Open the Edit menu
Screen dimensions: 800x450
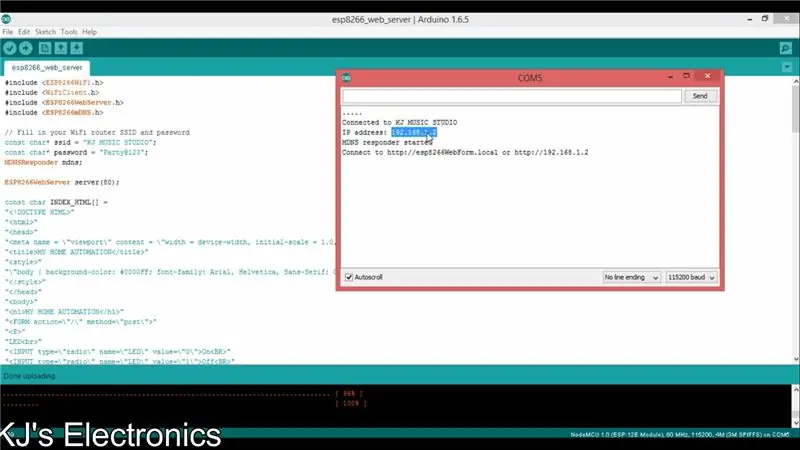click(24, 32)
